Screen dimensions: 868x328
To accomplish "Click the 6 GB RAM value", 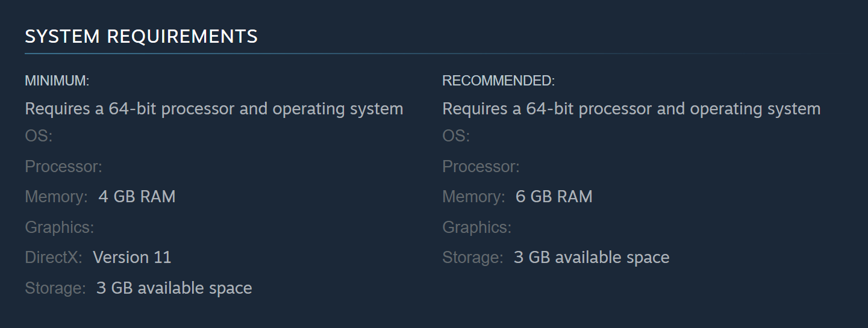I will coord(554,197).
